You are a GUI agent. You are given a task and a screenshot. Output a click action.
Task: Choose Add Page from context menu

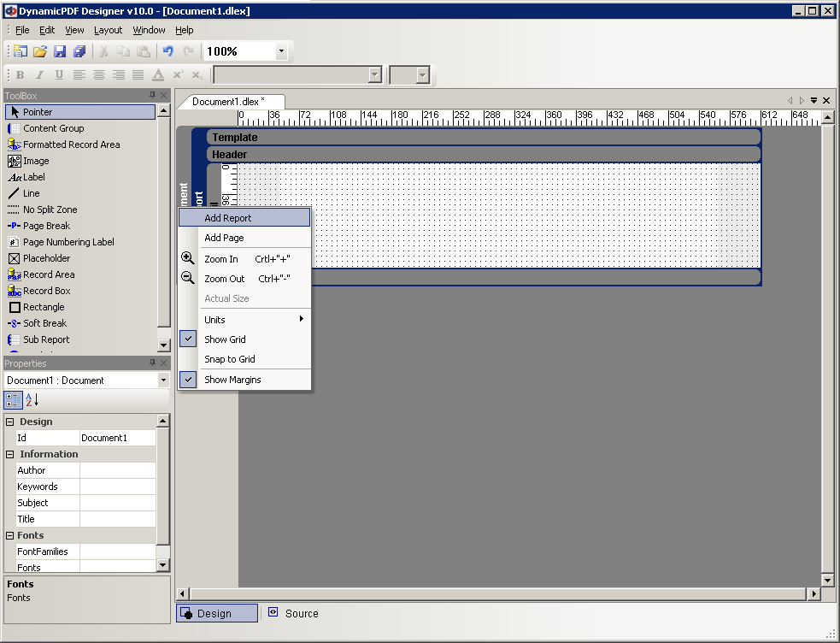[244, 238]
